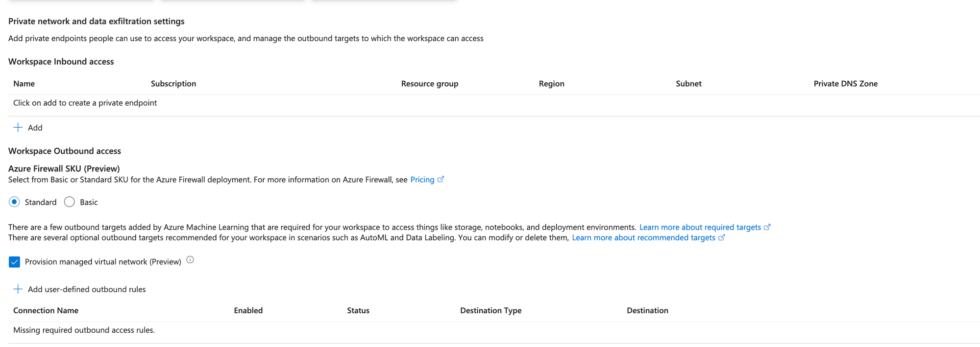Click external icon after required targets link
This screenshot has width=980, height=347.
click(x=767, y=227)
